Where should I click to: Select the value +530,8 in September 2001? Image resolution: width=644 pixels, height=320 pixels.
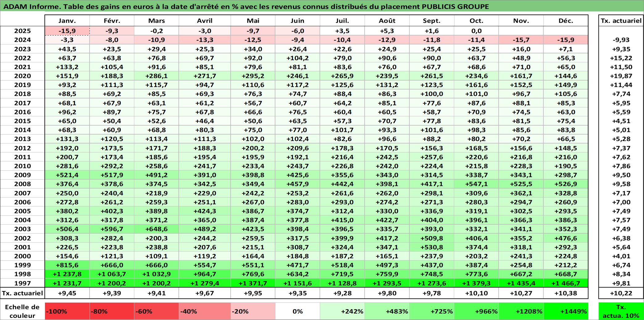[x=432, y=247]
